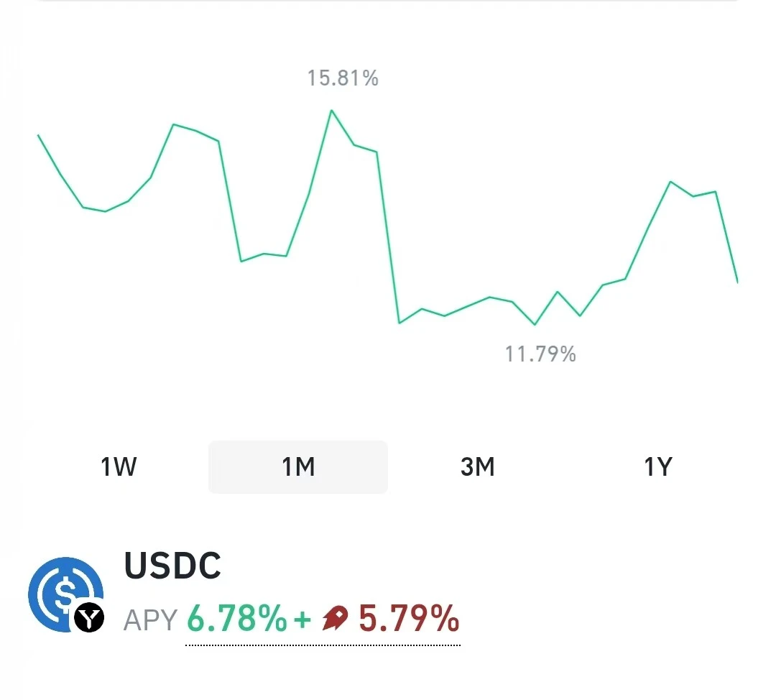Switch chart to the 3M range
Image resolution: width=776 pixels, height=700 pixels.
478,467
